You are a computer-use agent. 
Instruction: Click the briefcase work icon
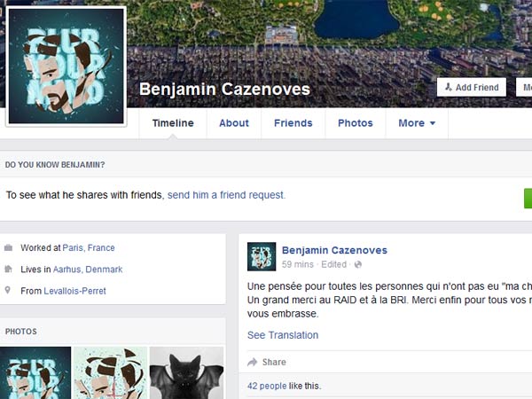click(x=9, y=247)
